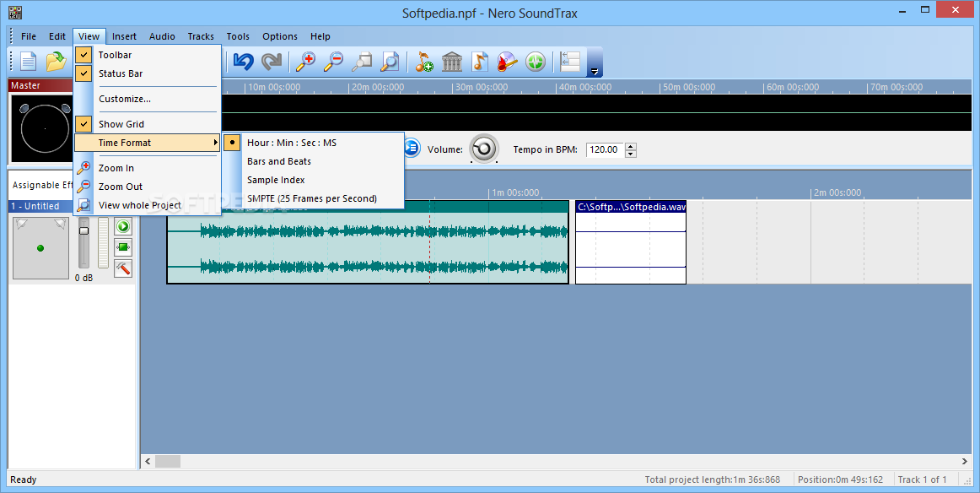Click the blue round button beside Volume
Viewport: 980px width, 493px height.
click(x=412, y=149)
